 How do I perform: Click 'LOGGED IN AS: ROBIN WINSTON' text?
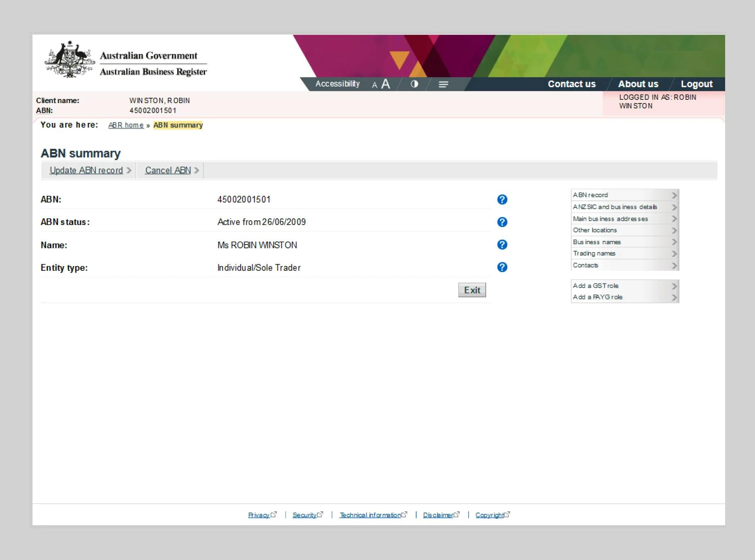click(x=658, y=101)
